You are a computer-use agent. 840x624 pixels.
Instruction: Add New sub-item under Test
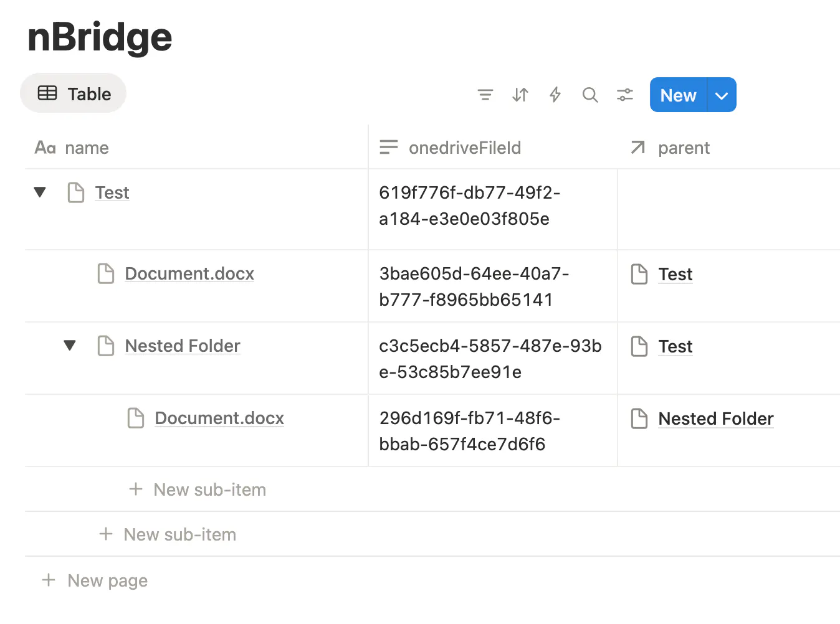tap(168, 534)
